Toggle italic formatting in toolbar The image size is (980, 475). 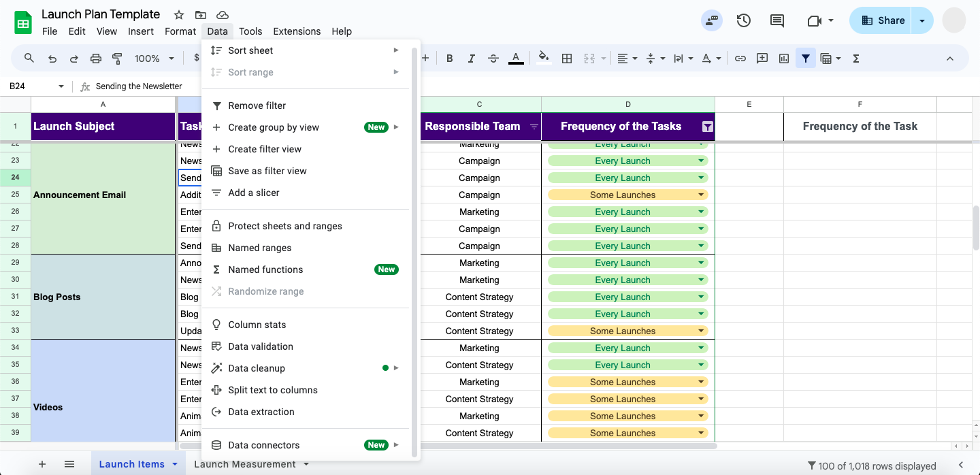pyautogui.click(x=472, y=59)
